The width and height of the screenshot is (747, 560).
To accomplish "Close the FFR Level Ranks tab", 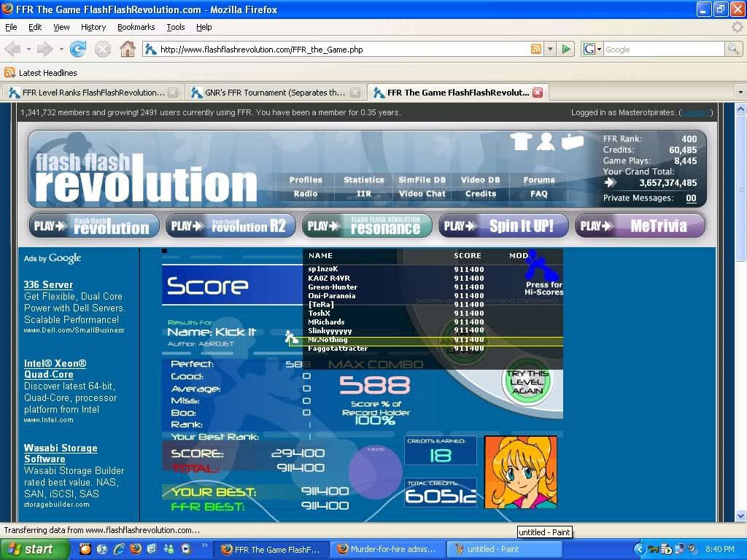I will pyautogui.click(x=173, y=93).
